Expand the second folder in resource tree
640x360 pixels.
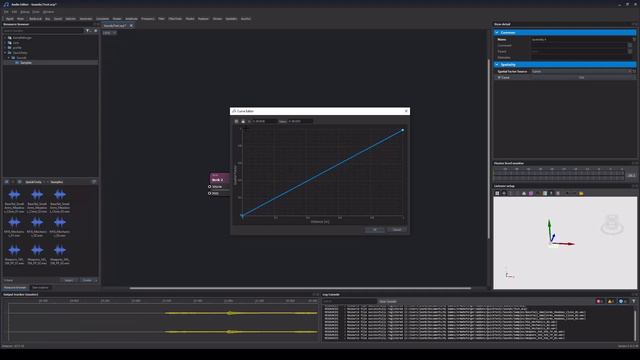coord(5,42)
